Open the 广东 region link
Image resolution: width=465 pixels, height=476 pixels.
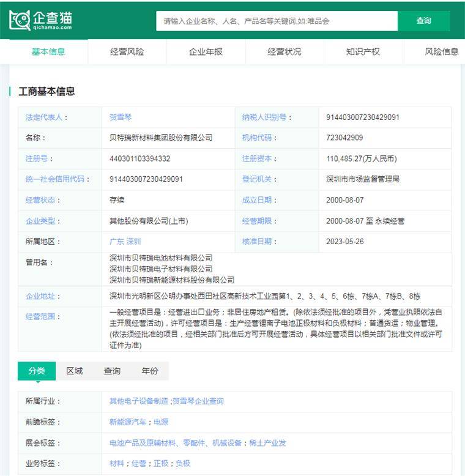pyautogui.click(x=117, y=242)
